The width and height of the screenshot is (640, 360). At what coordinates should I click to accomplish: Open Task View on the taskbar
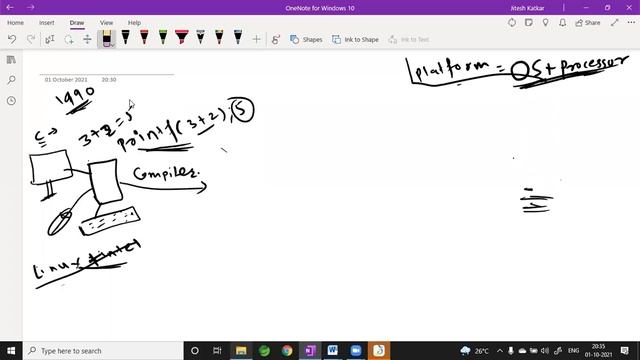(217, 351)
